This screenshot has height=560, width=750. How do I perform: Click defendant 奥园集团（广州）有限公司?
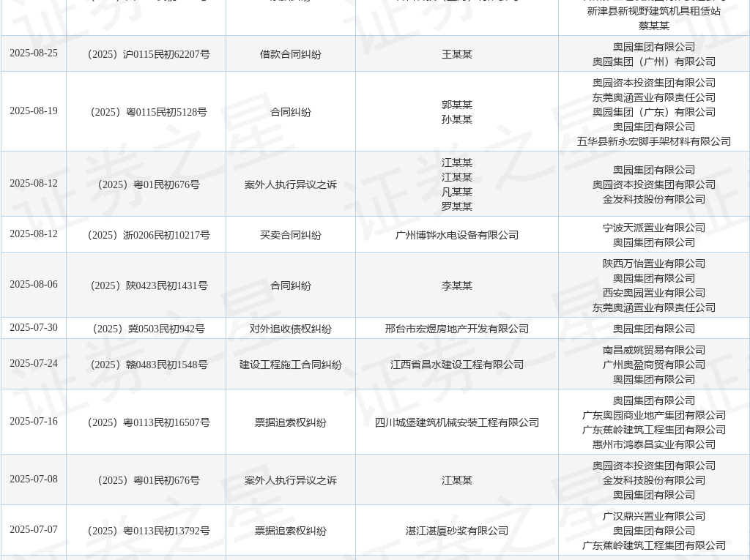[654, 61]
